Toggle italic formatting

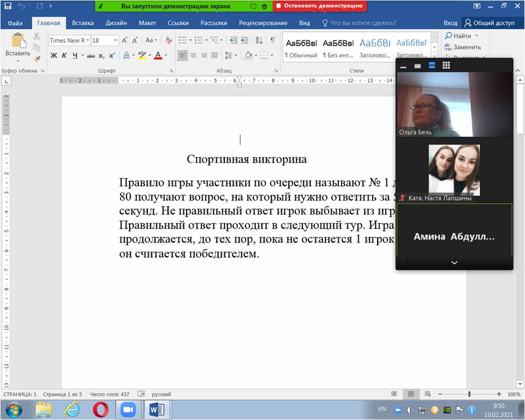click(63, 55)
